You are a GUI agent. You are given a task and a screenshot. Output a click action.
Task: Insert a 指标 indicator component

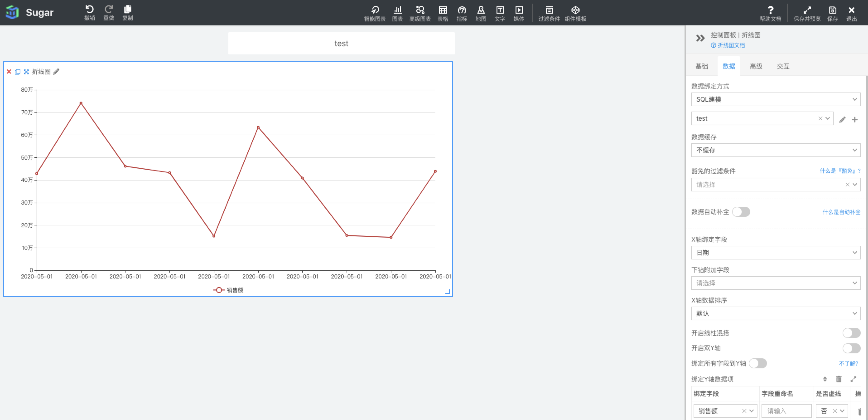pos(462,14)
